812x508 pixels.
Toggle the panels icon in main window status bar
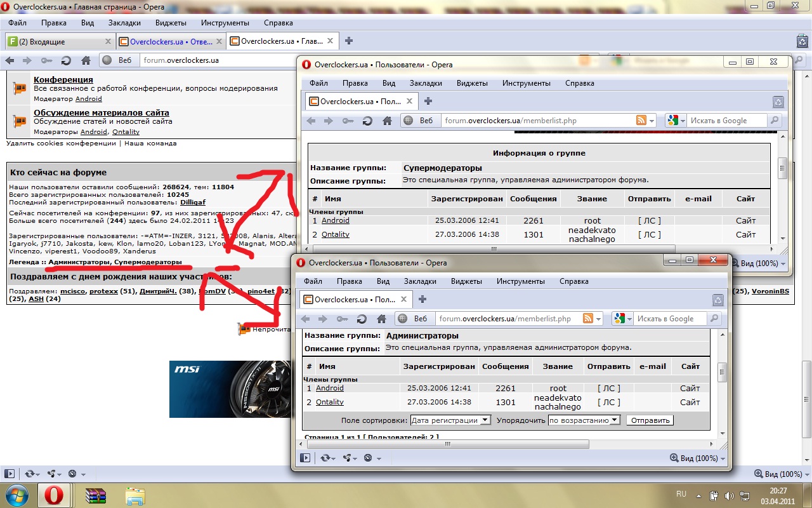10,474
